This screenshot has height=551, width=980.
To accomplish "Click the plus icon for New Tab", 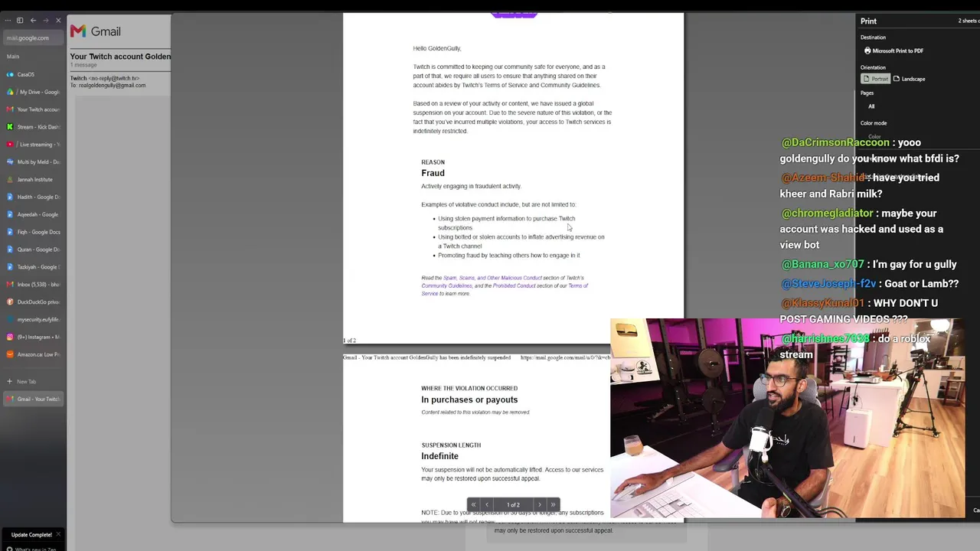I will coord(9,381).
